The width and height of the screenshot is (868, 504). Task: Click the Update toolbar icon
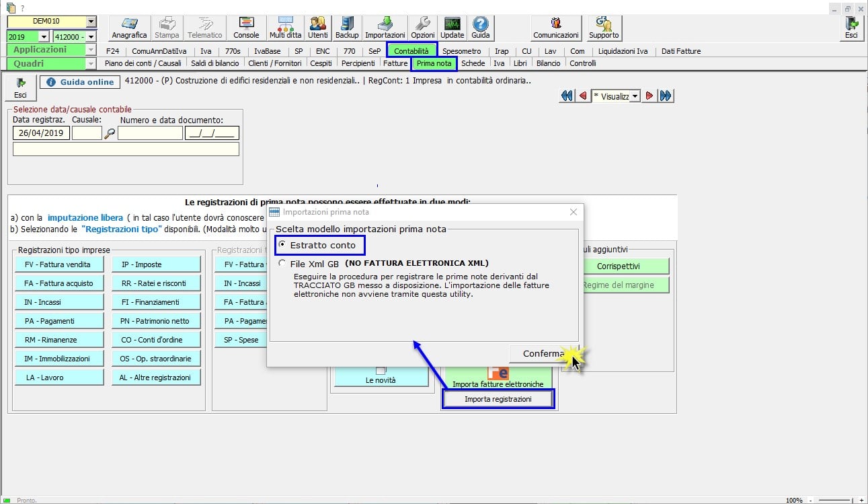(x=452, y=28)
